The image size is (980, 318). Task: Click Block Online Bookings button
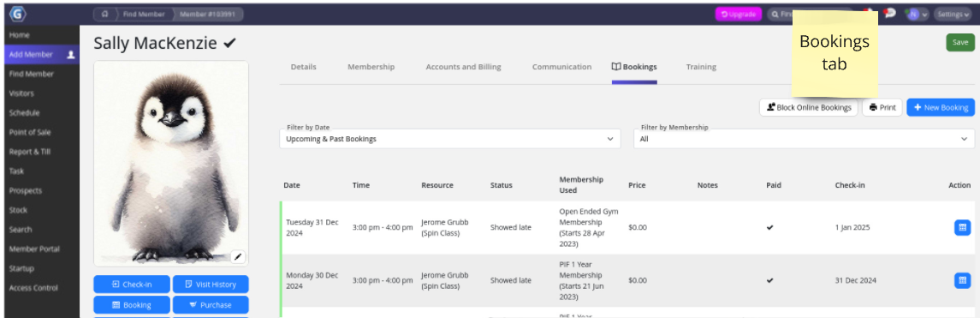click(809, 108)
